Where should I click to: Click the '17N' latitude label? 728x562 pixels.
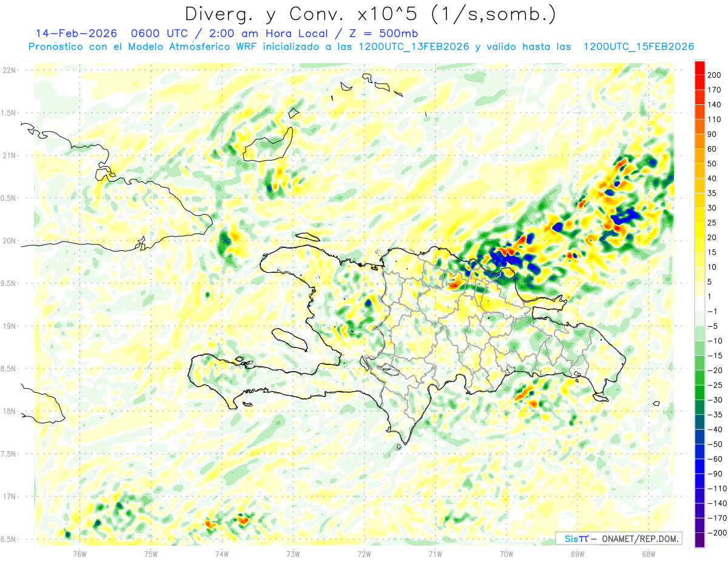coord(9,497)
